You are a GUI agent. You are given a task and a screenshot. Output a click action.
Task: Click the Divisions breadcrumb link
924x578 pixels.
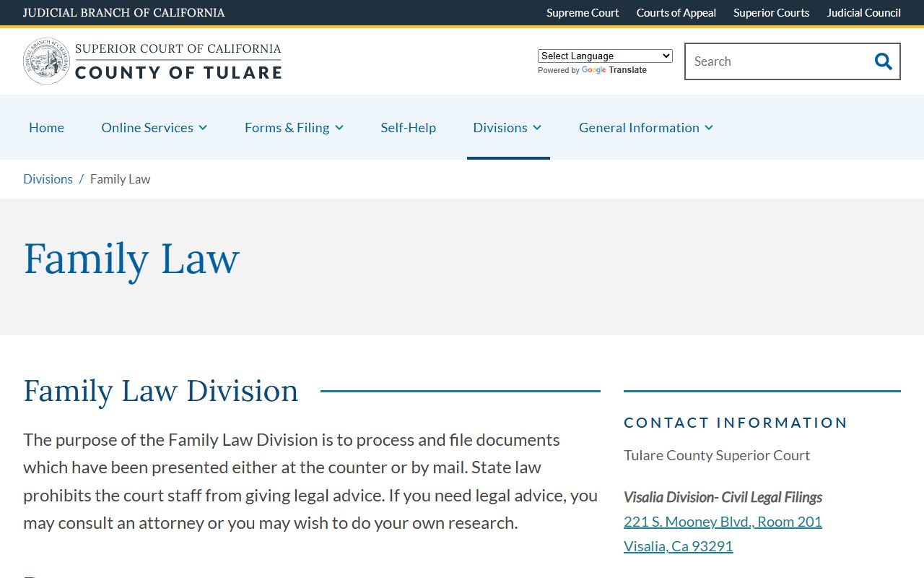[48, 179]
